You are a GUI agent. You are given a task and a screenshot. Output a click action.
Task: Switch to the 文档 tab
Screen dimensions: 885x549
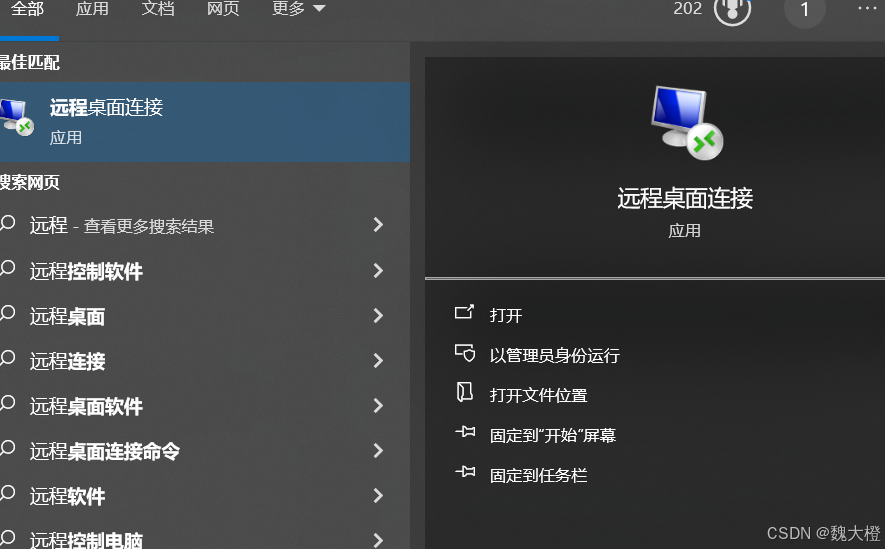coord(157,8)
